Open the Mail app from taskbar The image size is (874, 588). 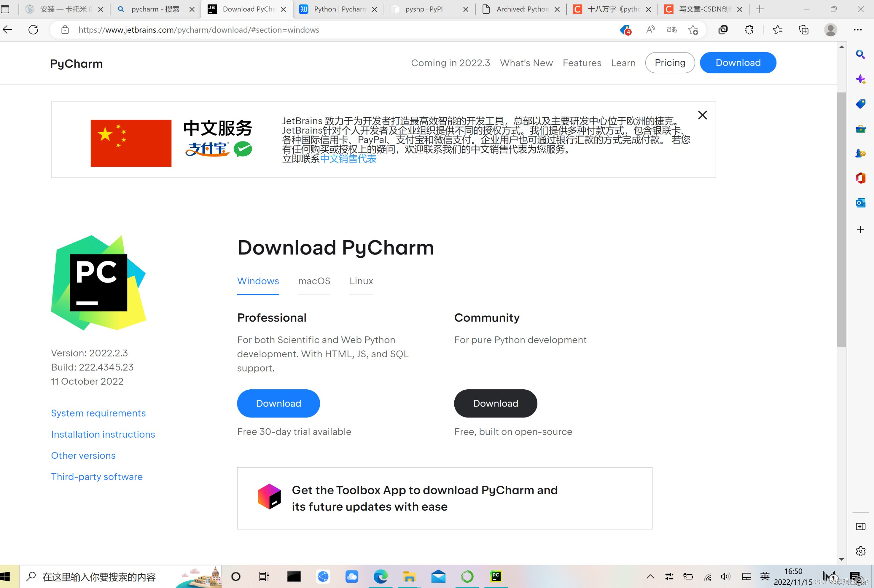pos(438,576)
